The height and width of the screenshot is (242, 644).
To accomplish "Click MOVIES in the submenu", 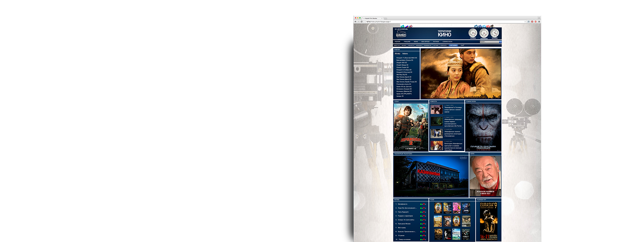I will click(x=404, y=45).
